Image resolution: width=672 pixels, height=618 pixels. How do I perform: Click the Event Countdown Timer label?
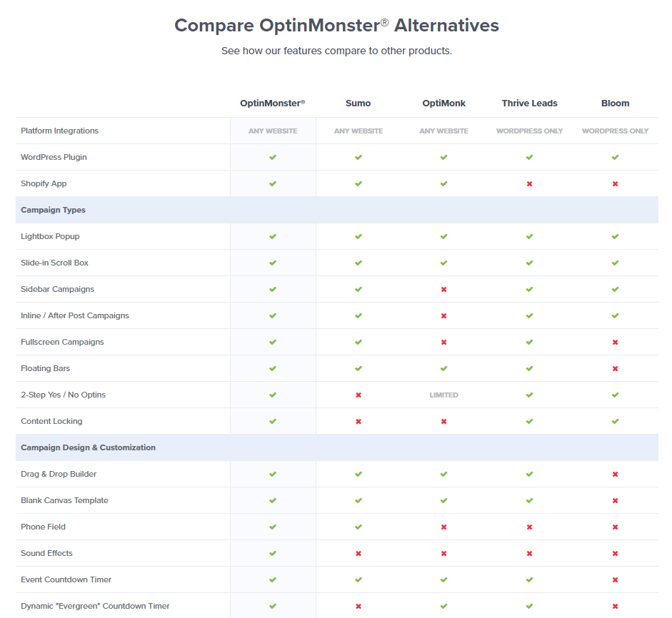click(66, 580)
